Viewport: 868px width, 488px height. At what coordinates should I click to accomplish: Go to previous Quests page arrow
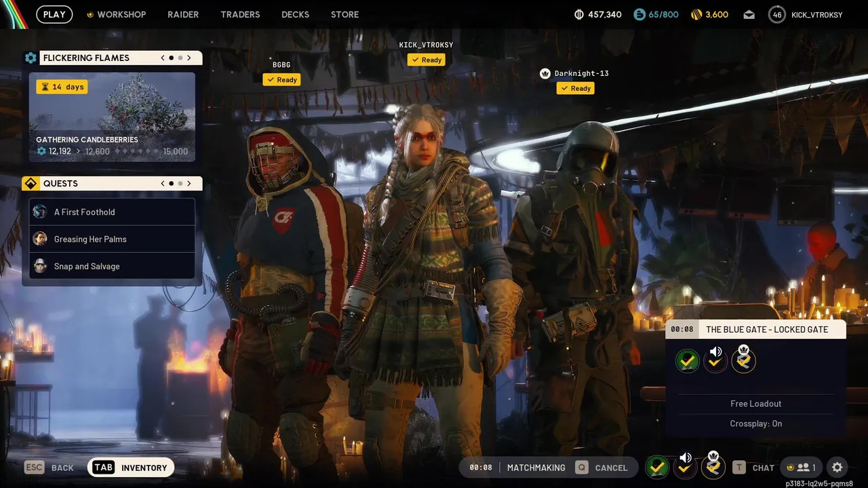click(163, 184)
